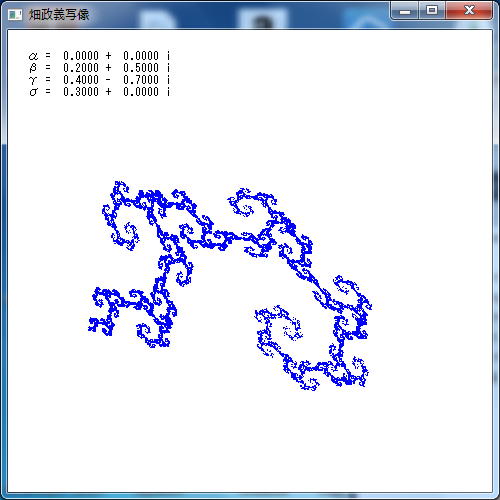The width and height of the screenshot is (500, 500).
Task: Click the β real part 0.2000
Action: [x=81, y=68]
